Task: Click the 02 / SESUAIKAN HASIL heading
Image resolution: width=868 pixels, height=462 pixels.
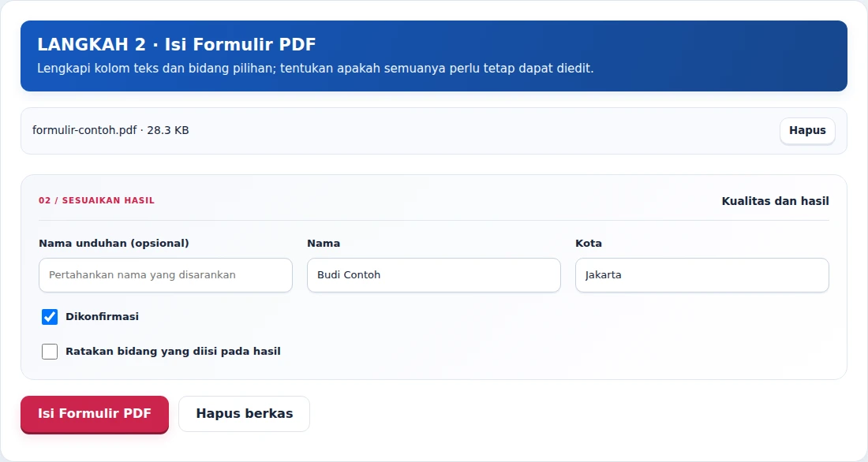Action: coord(96,200)
